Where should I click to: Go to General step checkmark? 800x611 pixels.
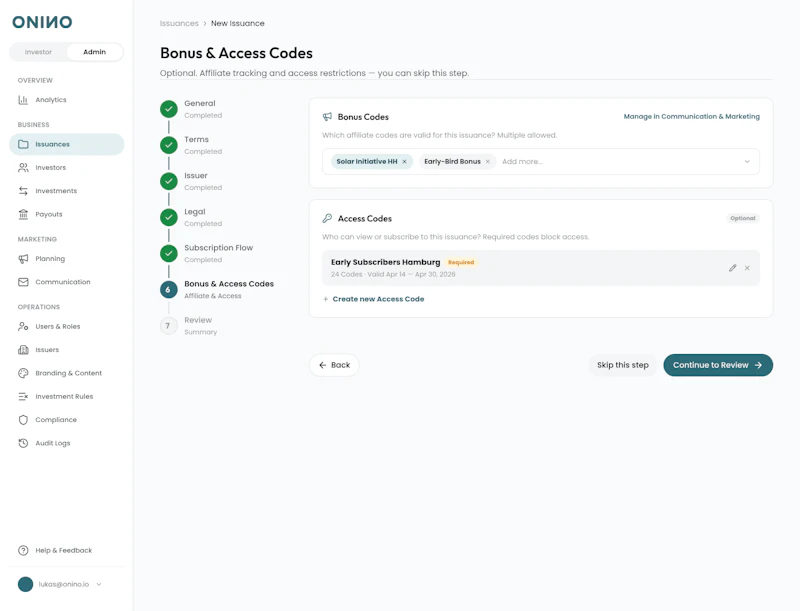point(169,109)
